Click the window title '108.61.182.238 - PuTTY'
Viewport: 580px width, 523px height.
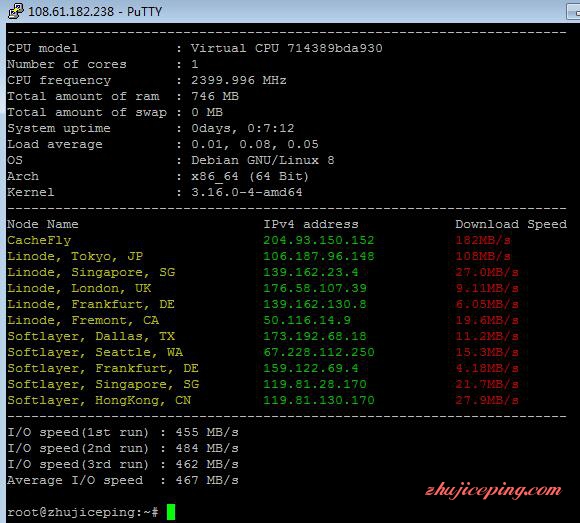pos(95,11)
